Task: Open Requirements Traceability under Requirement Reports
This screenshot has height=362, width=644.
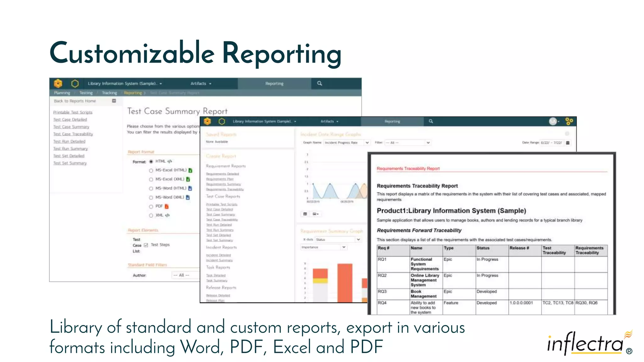Action: pos(225,189)
